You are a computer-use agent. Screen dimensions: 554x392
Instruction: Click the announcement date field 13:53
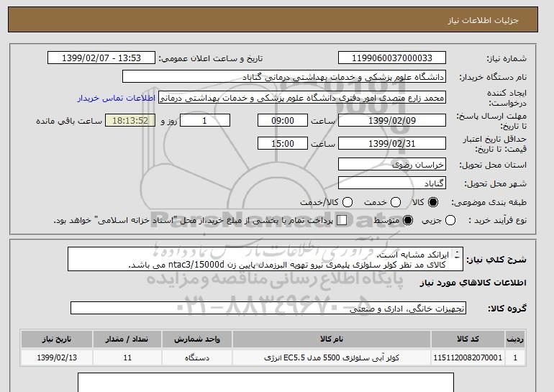(x=101, y=58)
